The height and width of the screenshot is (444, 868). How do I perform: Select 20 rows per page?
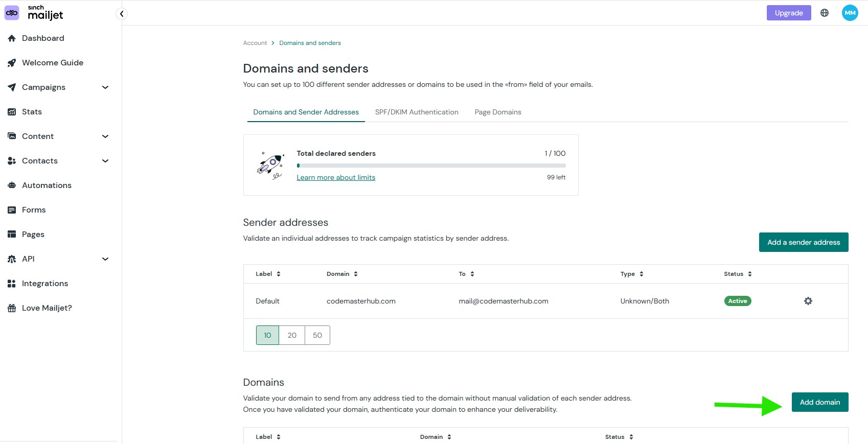pos(292,335)
